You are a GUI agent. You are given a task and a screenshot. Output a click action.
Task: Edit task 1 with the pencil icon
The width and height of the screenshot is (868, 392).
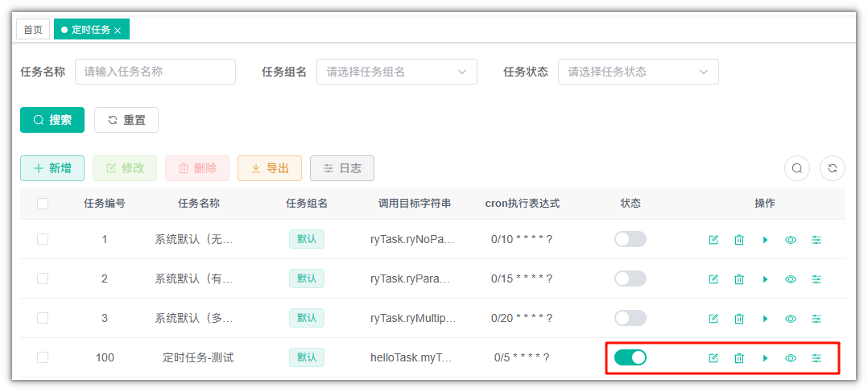pyautogui.click(x=713, y=240)
